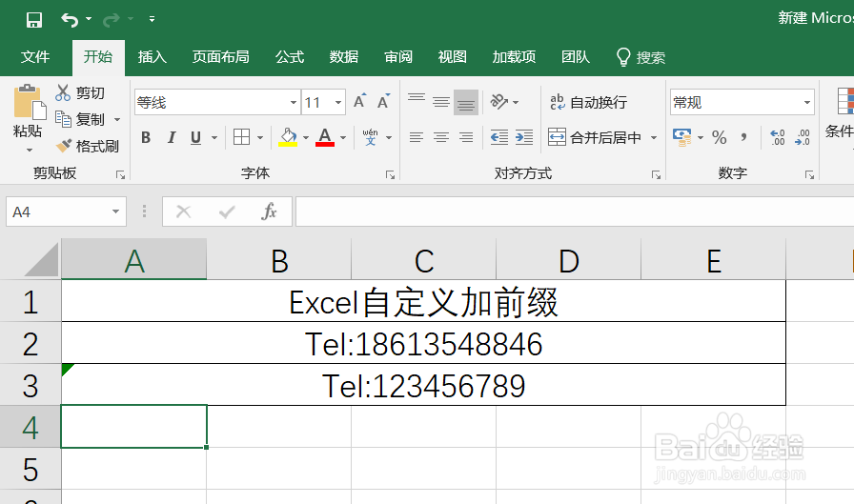Click the text Orientation icon
854x504 pixels.
(x=498, y=101)
